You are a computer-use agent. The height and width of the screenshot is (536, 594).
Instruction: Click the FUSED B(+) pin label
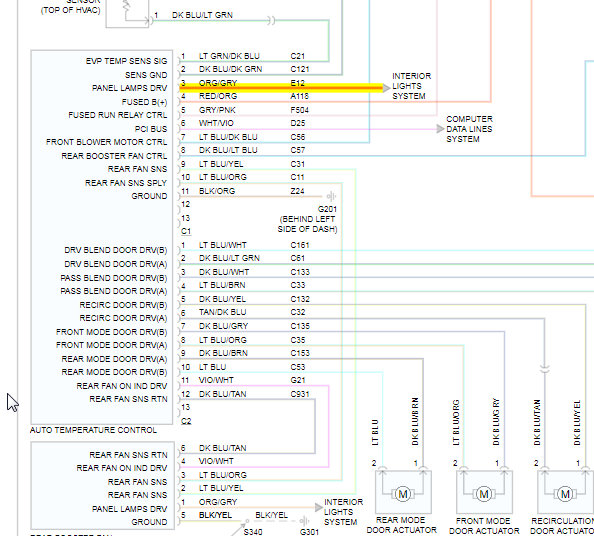144,102
